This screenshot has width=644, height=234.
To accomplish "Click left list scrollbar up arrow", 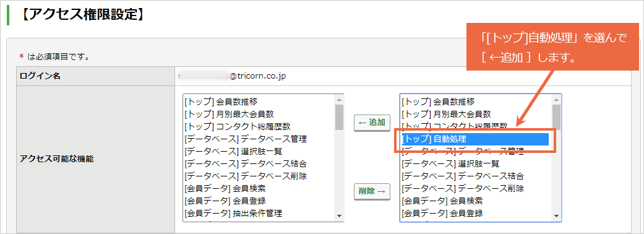I will 339,99.
